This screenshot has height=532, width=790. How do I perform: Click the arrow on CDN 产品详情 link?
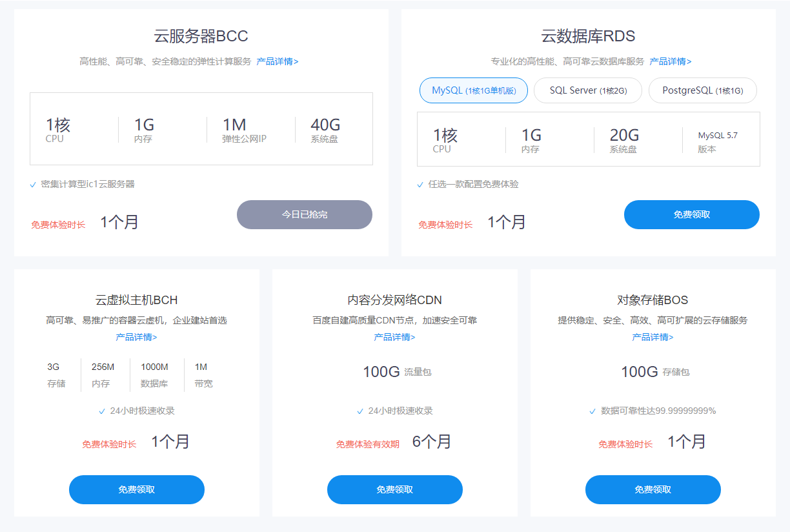coord(414,336)
